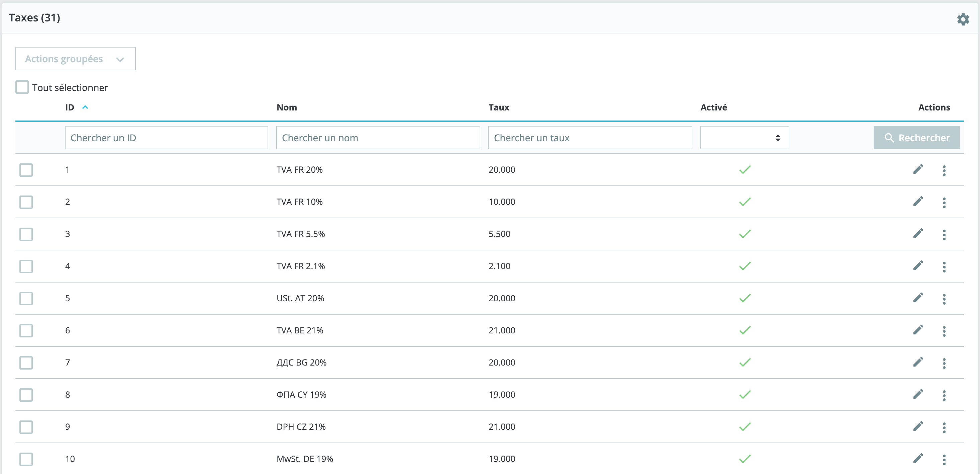
Task: Open more actions for USt. AT 20%
Action: pyautogui.click(x=944, y=299)
